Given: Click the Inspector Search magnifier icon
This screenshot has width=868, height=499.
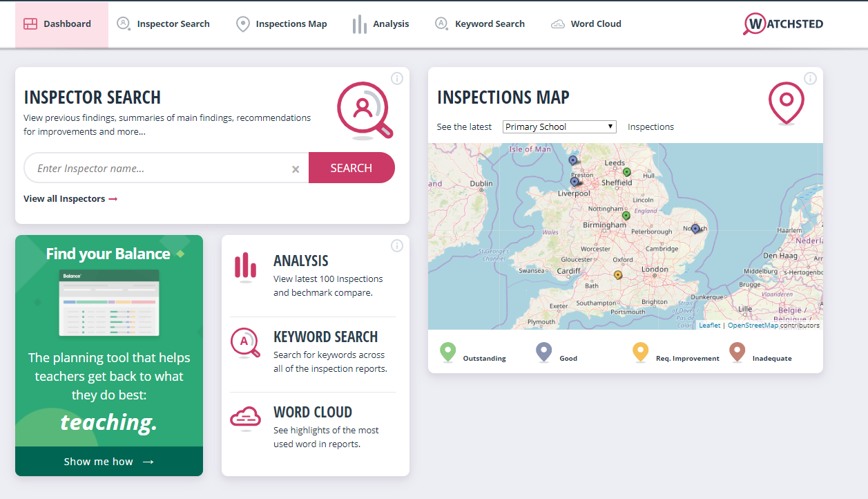Looking at the screenshot, I should [x=364, y=110].
